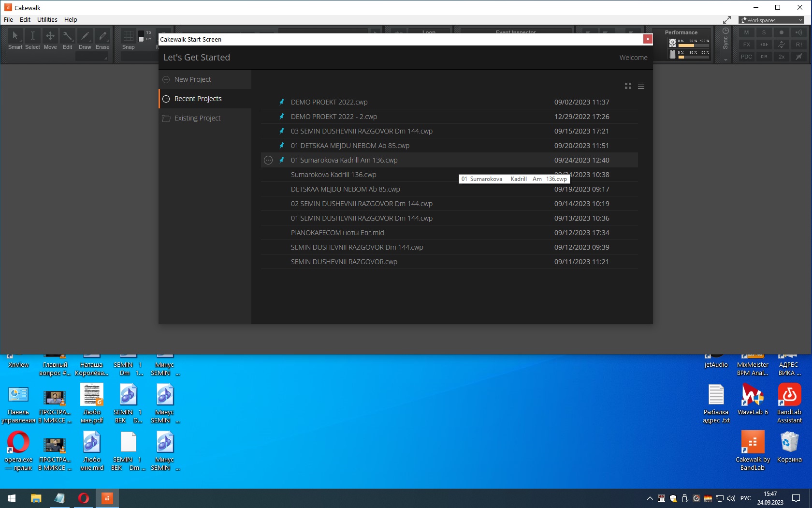Open DEMO PROEKT 2022.cwp project

[449, 102]
